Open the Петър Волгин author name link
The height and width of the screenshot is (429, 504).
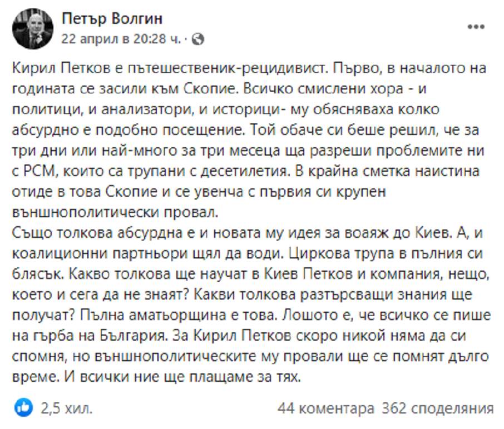pos(112,19)
